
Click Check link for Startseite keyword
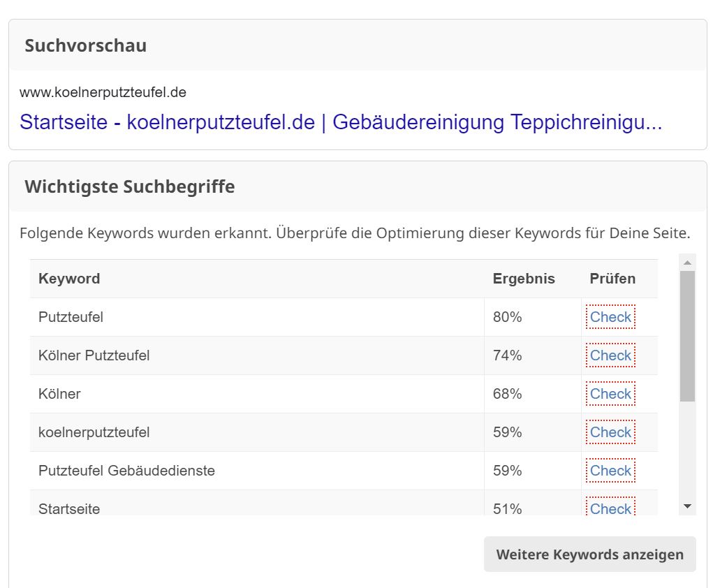click(610, 508)
